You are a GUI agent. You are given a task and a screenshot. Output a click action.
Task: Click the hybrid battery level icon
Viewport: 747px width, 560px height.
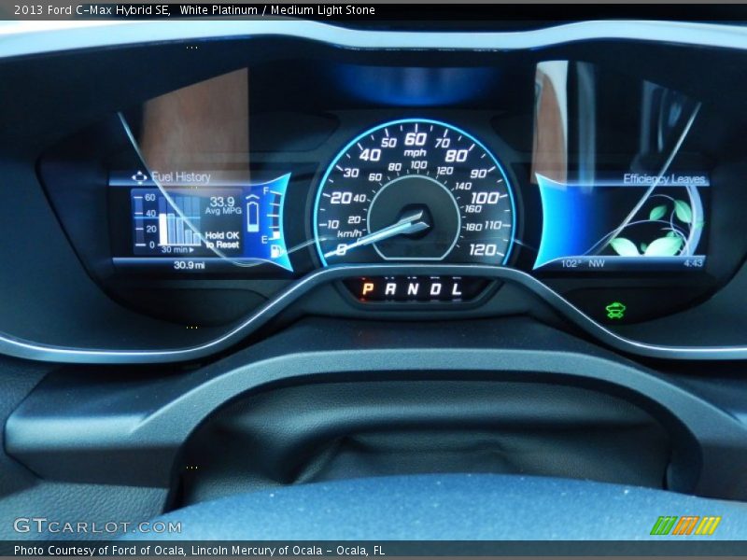[x=252, y=216]
